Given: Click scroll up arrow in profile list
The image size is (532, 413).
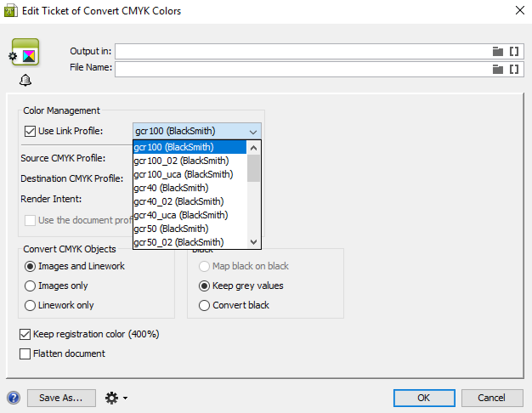Looking at the screenshot, I should coord(253,148).
